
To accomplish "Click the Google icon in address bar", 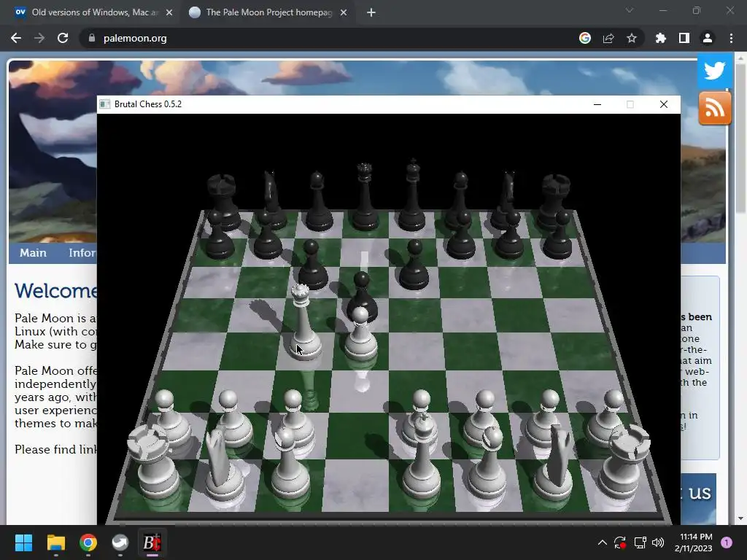I will pos(585,38).
